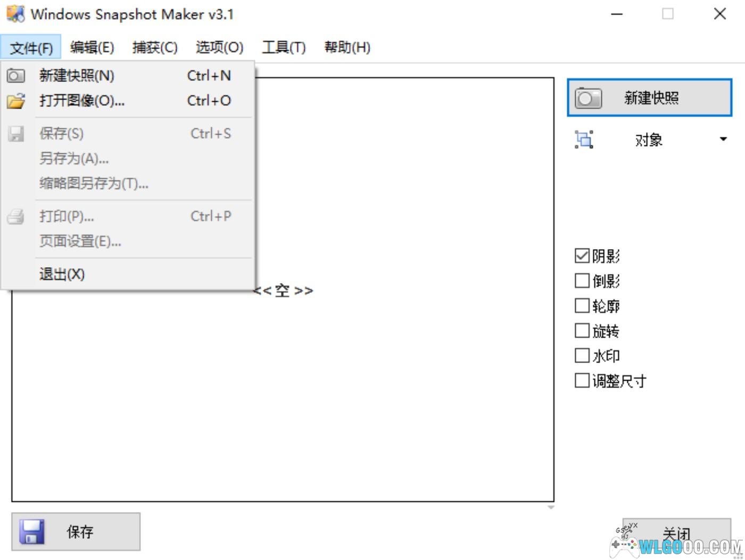Viewport: 745px width, 560px height.
Task: Open the 捕获(C) menu
Action: 155,47
